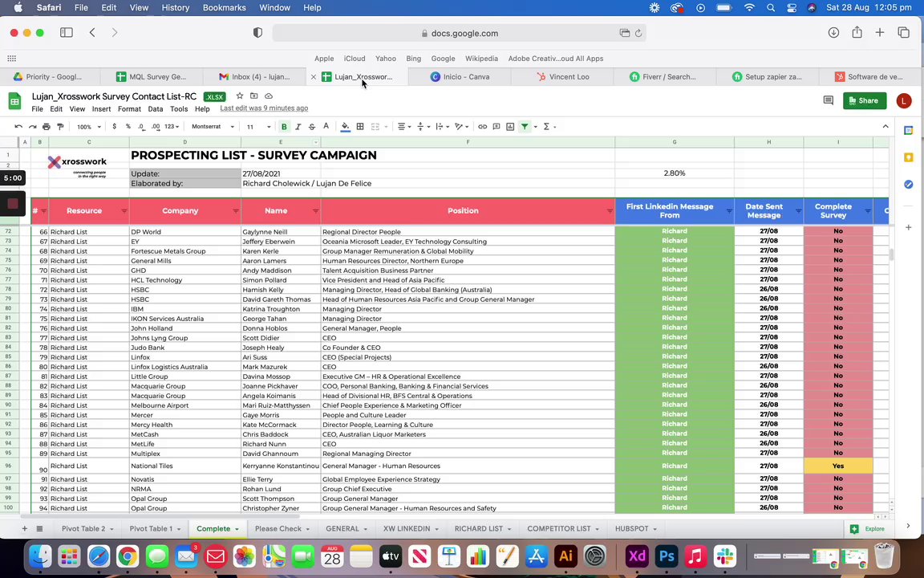Open the Tools menu in Sheets
Viewport: 924px width, 578px height.
pyautogui.click(x=179, y=109)
